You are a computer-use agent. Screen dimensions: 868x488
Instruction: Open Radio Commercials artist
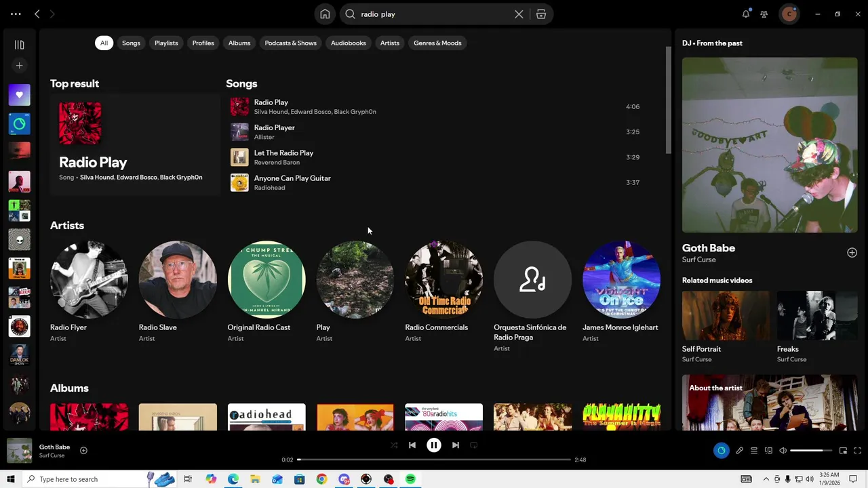tap(444, 292)
